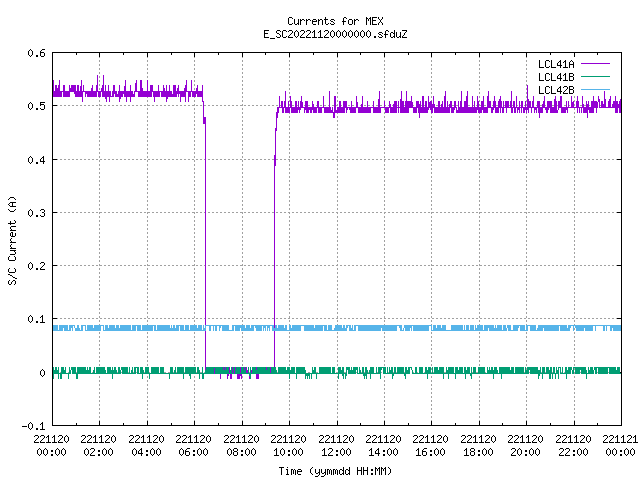Click the green LCL41B legend line sample
The width and height of the screenshot is (640, 480).
click(595, 76)
